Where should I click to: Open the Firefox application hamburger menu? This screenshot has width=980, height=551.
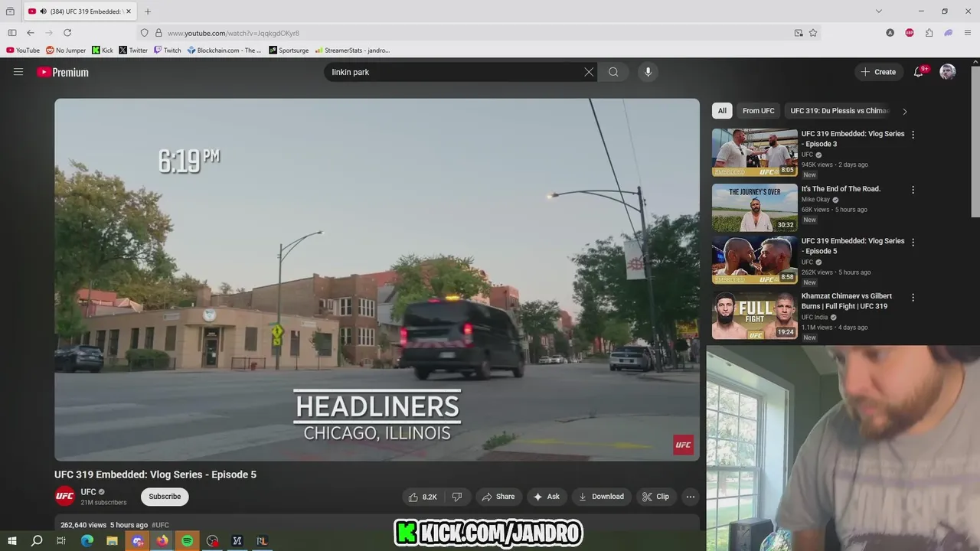point(968,33)
